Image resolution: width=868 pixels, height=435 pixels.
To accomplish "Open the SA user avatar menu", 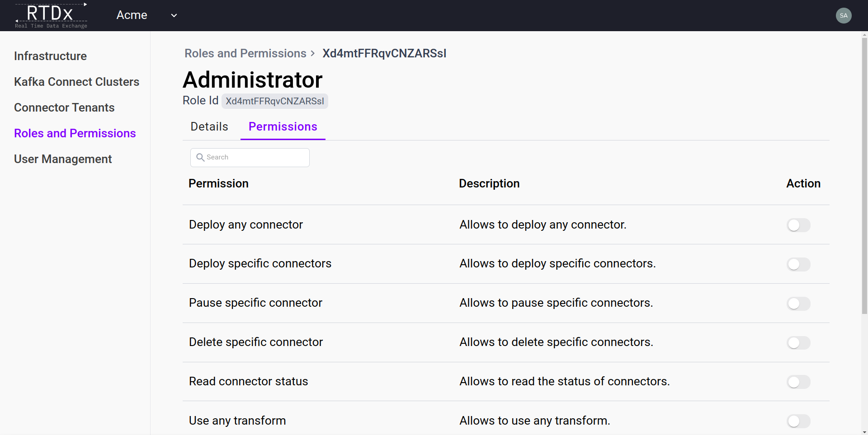I will pos(843,15).
